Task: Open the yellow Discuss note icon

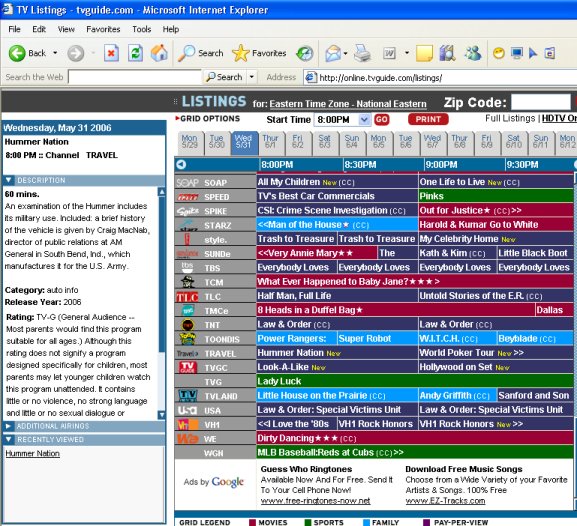Action: (x=424, y=53)
